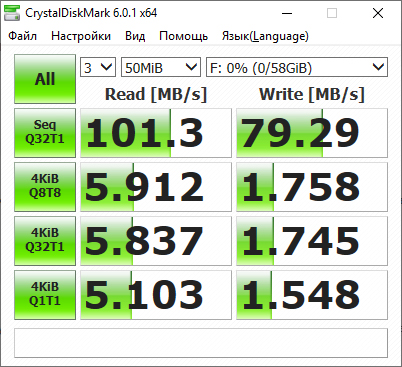Open the Файл menu
Viewport: 402px width, 367px height.
pyautogui.click(x=22, y=36)
